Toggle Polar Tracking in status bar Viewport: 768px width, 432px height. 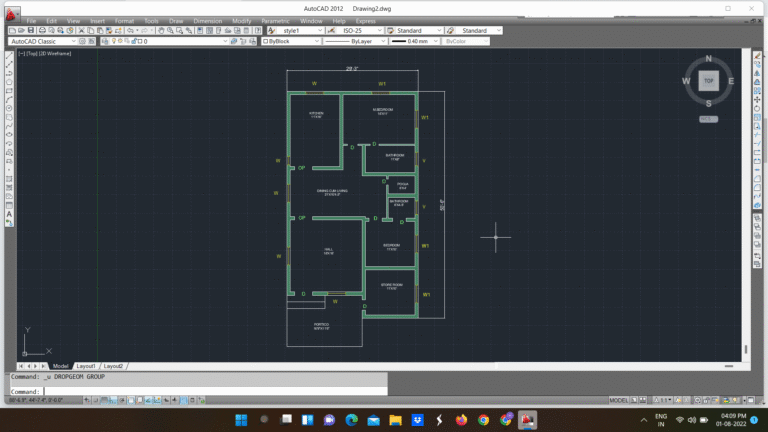122,400
